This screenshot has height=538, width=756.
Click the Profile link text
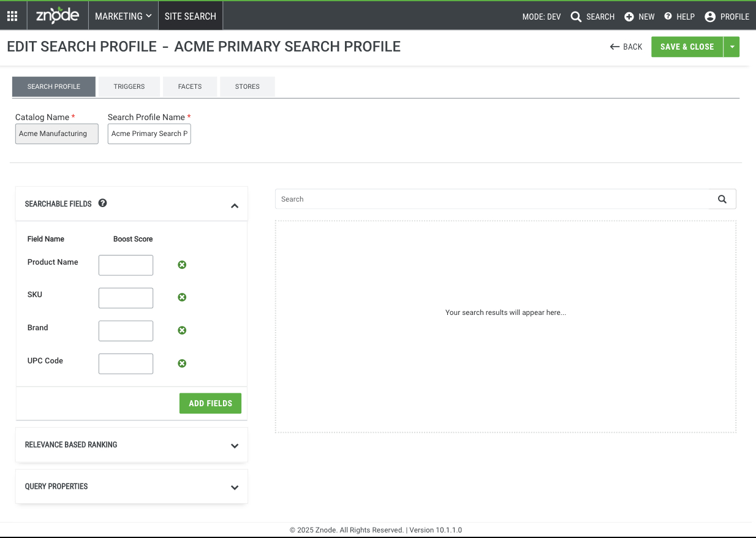735,17
